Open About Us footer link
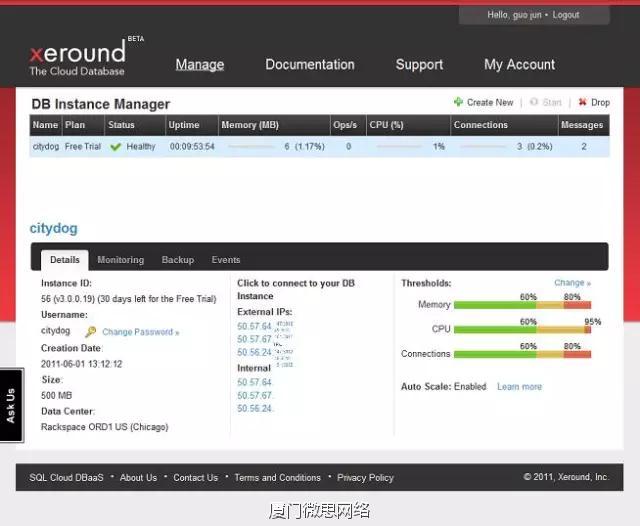This screenshot has width=640, height=526. point(138,477)
